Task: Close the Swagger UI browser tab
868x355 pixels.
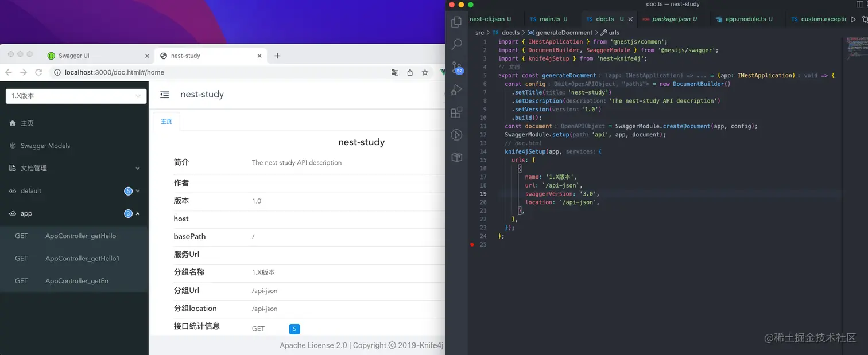Action: [x=147, y=56]
